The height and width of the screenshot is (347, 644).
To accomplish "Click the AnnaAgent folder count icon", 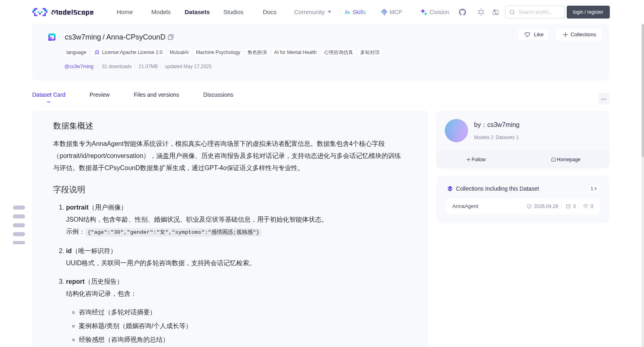I will click(568, 206).
